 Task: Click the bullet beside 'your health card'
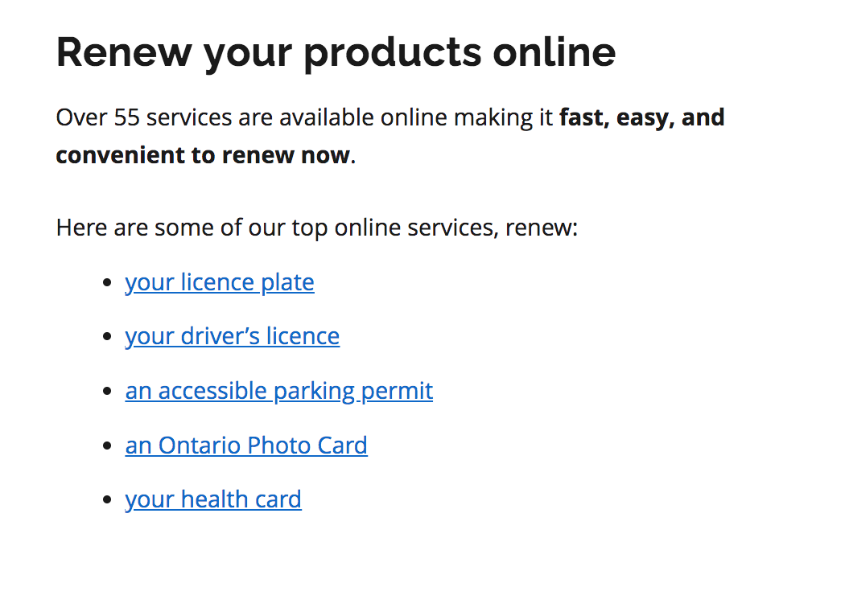tap(107, 500)
